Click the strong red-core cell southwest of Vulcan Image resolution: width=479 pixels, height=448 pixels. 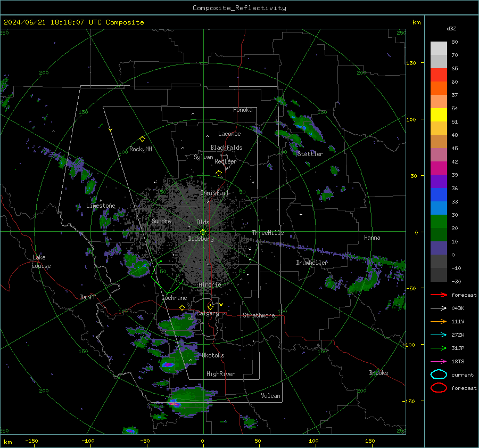point(175,404)
